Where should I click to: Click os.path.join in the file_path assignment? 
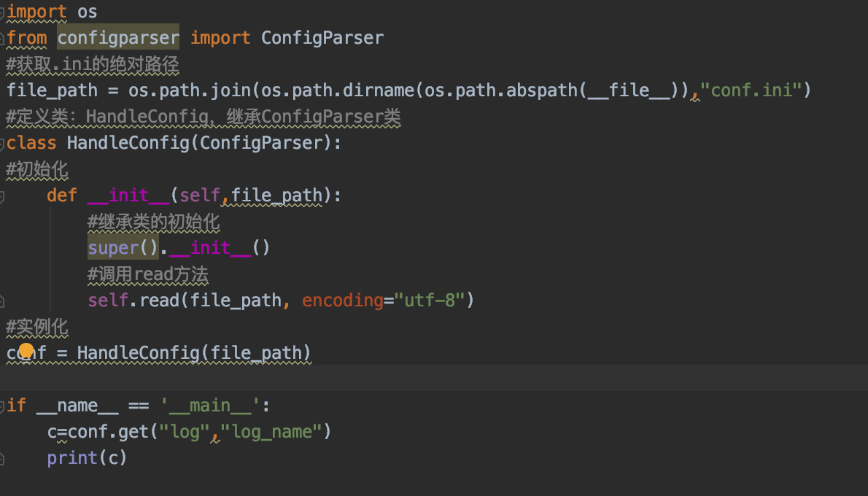pyautogui.click(x=190, y=90)
